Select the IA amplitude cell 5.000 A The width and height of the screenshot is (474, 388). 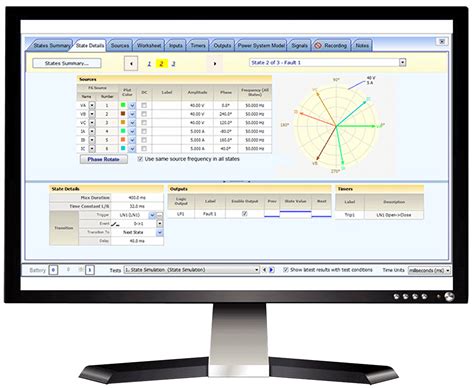[197, 131]
